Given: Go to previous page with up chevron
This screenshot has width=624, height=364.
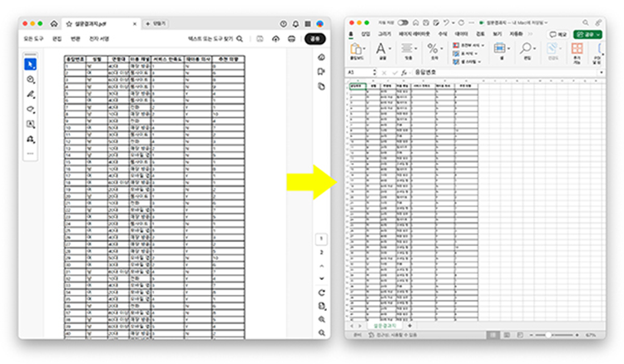Looking at the screenshot, I should (x=321, y=266).
